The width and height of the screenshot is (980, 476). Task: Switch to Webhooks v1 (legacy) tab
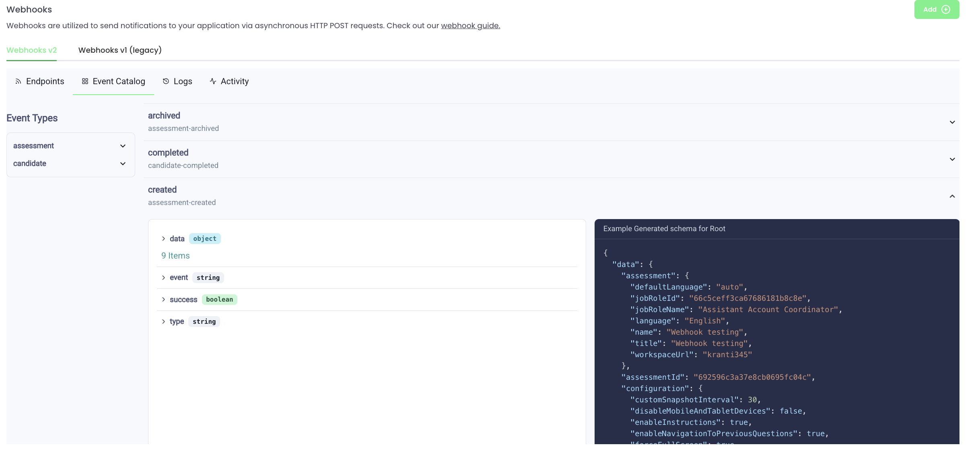[120, 50]
